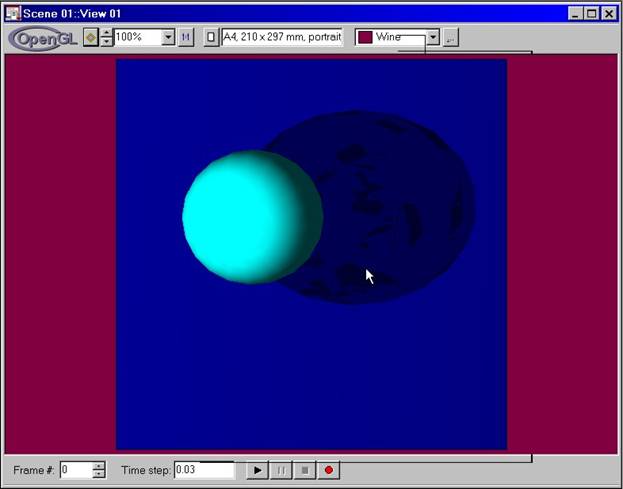Click the 1:1 actual size icon

click(186, 37)
